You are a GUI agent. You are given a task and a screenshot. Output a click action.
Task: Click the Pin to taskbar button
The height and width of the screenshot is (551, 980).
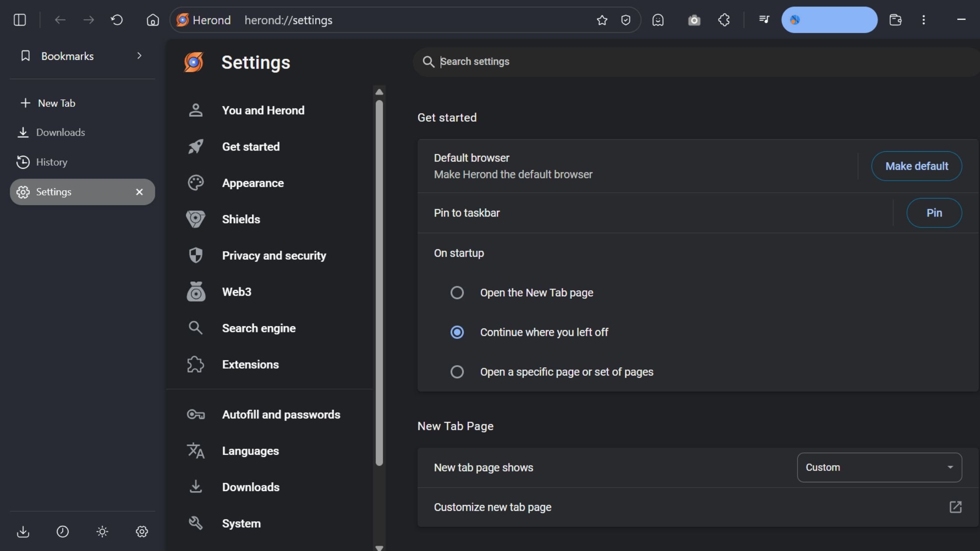(x=934, y=213)
